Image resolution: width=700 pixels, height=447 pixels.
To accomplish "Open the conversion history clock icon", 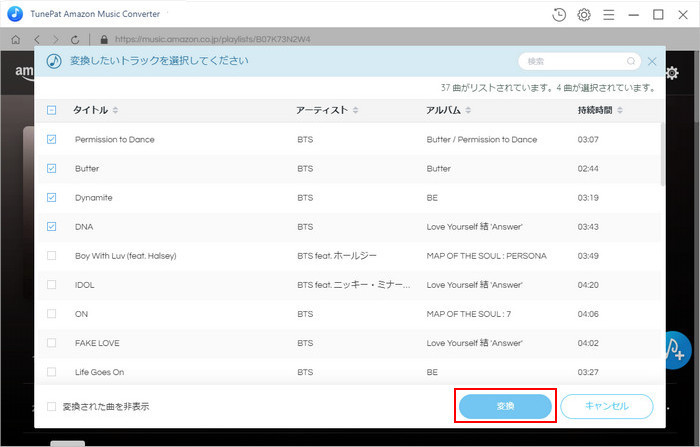I will 559,15.
